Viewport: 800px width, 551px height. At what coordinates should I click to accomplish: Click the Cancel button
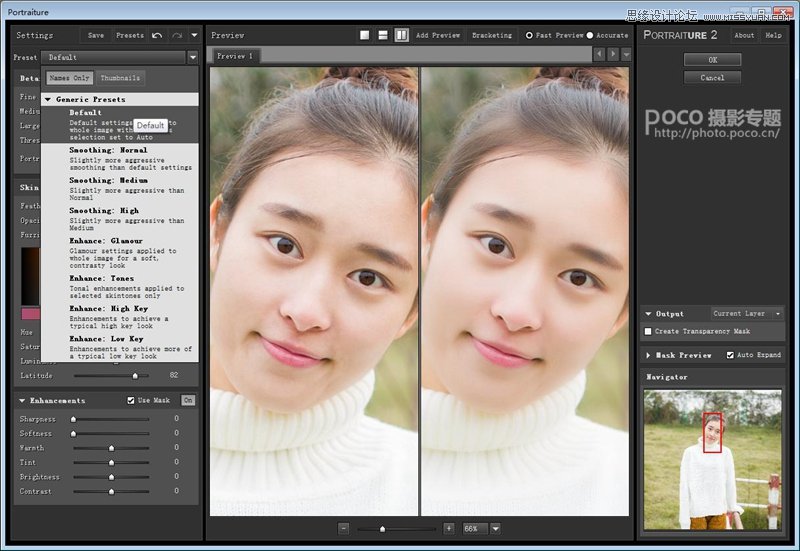(712, 77)
